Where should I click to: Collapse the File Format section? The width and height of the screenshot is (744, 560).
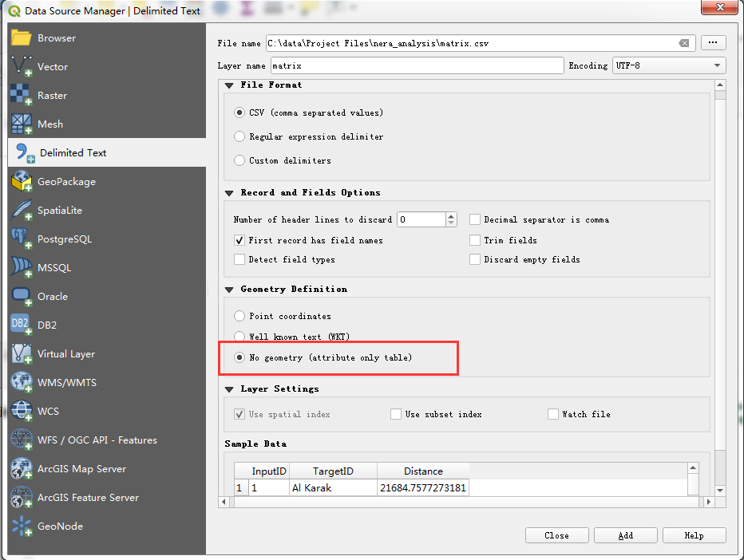click(229, 85)
